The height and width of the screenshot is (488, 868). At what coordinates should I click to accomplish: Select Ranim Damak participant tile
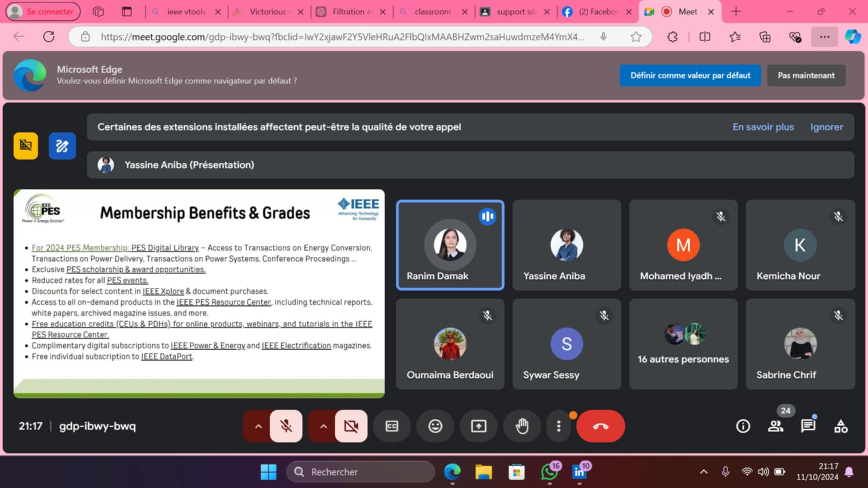[450, 245]
